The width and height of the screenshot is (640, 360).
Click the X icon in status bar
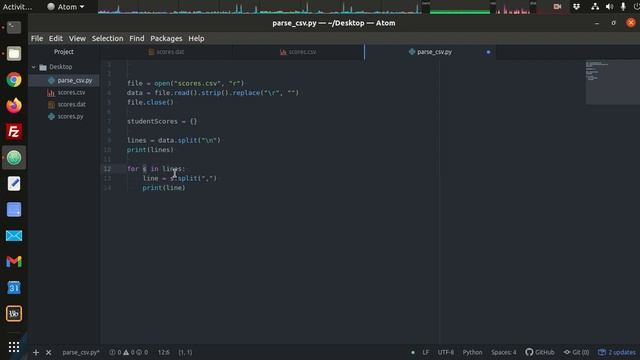tap(49, 352)
